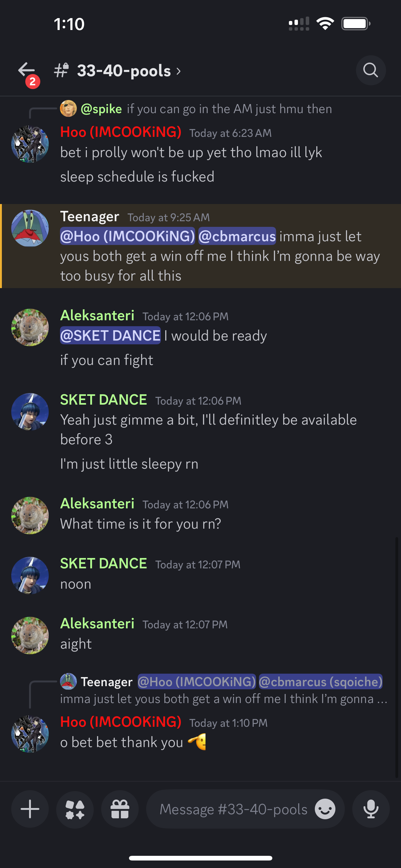Open the plus attachment menu

pyautogui.click(x=30, y=809)
